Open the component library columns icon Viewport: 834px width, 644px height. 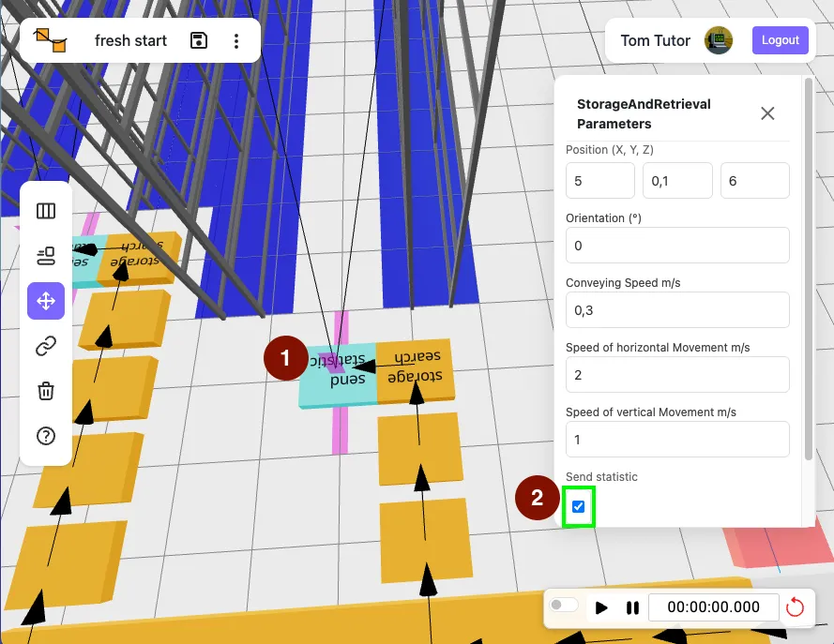(x=46, y=211)
